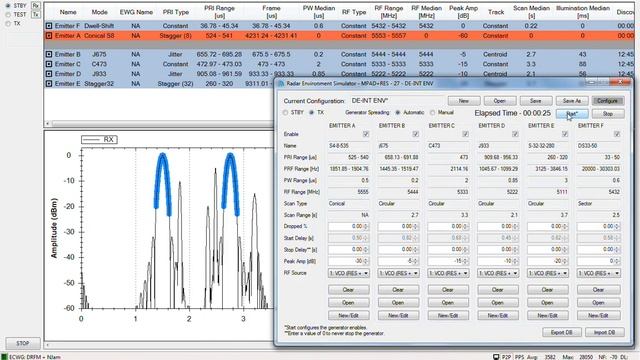The image size is (640, 360).
Task: Choose Manual generator spreading
Action: point(432,113)
